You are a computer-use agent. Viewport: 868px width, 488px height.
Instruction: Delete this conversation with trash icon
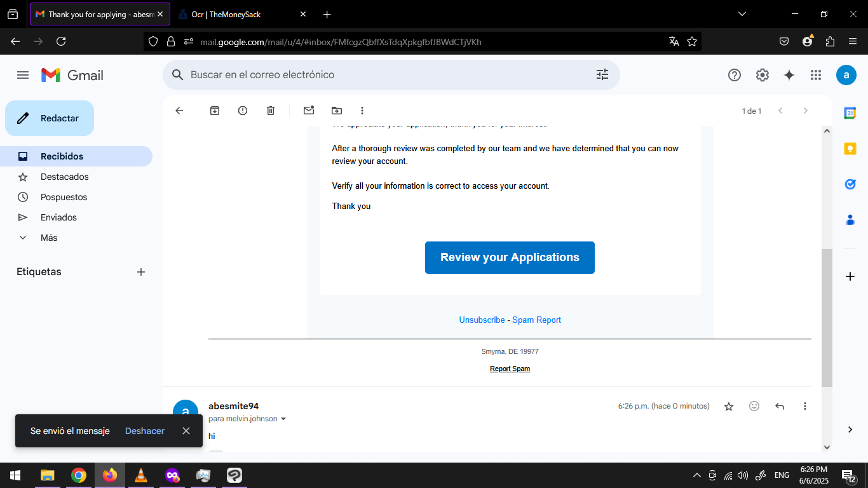271,111
